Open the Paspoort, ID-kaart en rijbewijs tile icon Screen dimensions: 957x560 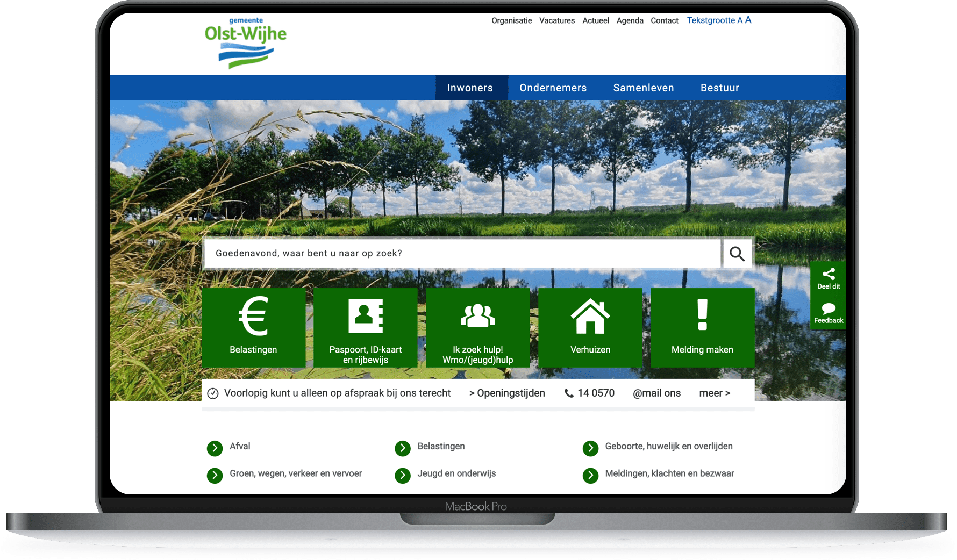366,315
